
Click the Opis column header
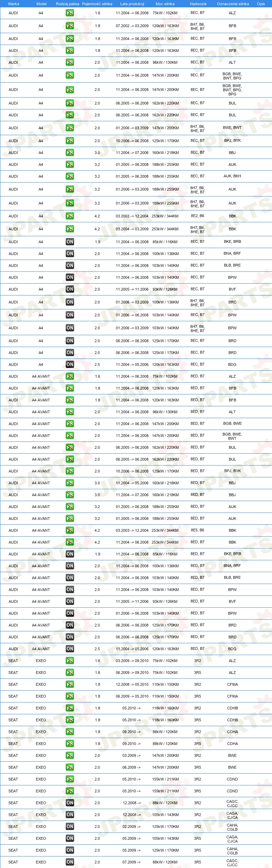tap(261, 4)
